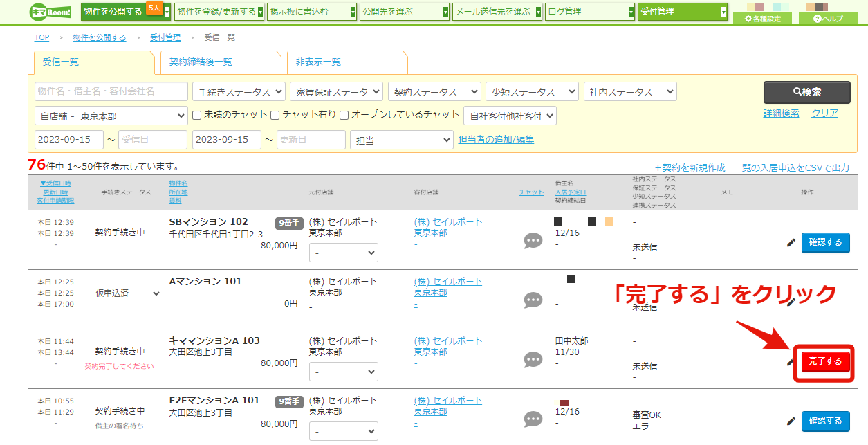The image size is (868, 445).
Task: Open 公開先を選ぶ menu
Action: 405,12
